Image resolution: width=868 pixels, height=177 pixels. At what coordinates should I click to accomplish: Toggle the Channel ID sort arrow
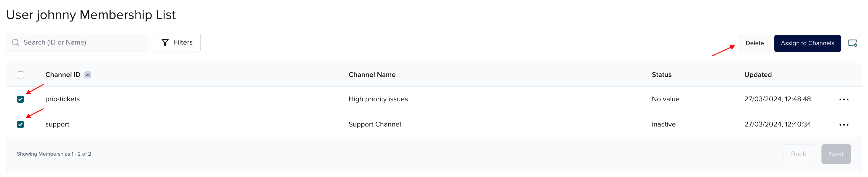click(88, 75)
